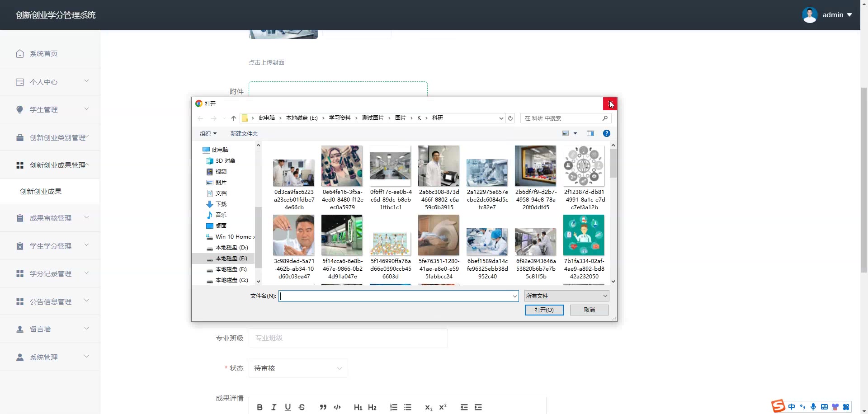This screenshot has height=414, width=868.
Task: Increase indent in editor toolbar
Action: point(478,407)
